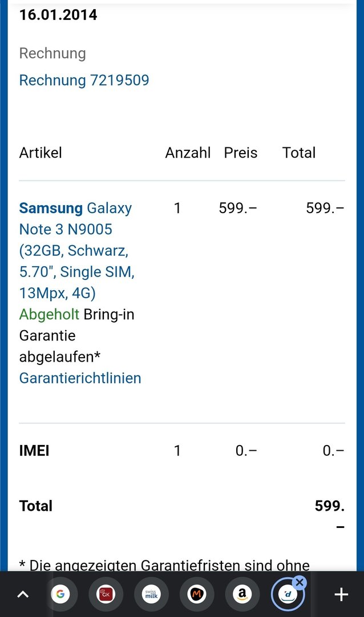Screen dimensions: 364x617
Task: Click the Preis column header
Action: tap(241, 153)
